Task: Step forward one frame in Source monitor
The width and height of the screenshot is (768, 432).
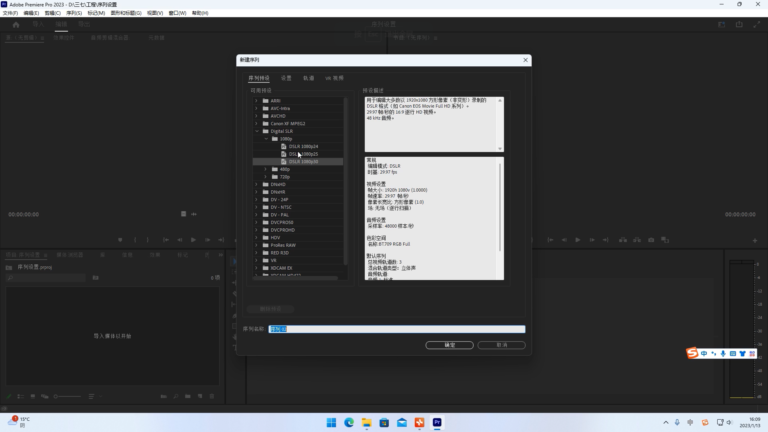Action: (x=208, y=240)
